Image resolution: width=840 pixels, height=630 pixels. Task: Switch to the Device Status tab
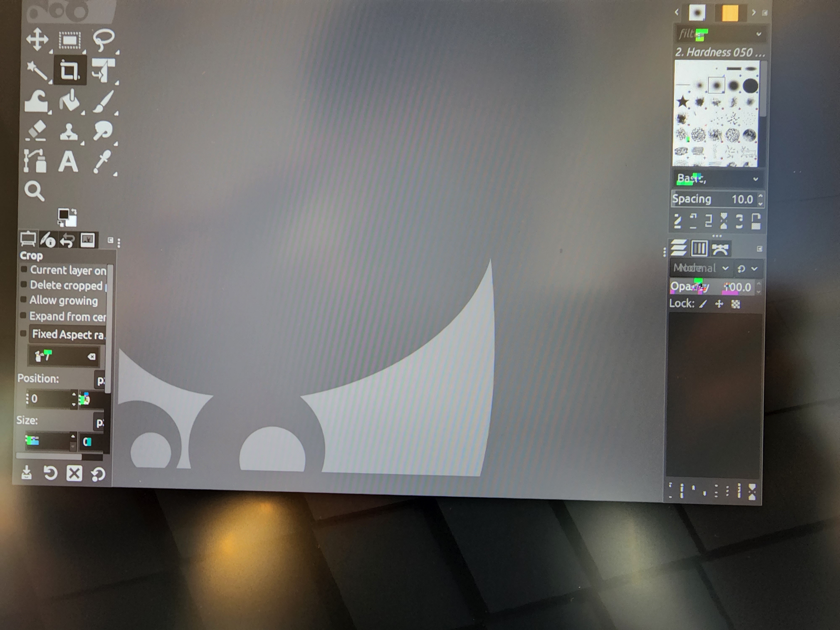(x=48, y=240)
